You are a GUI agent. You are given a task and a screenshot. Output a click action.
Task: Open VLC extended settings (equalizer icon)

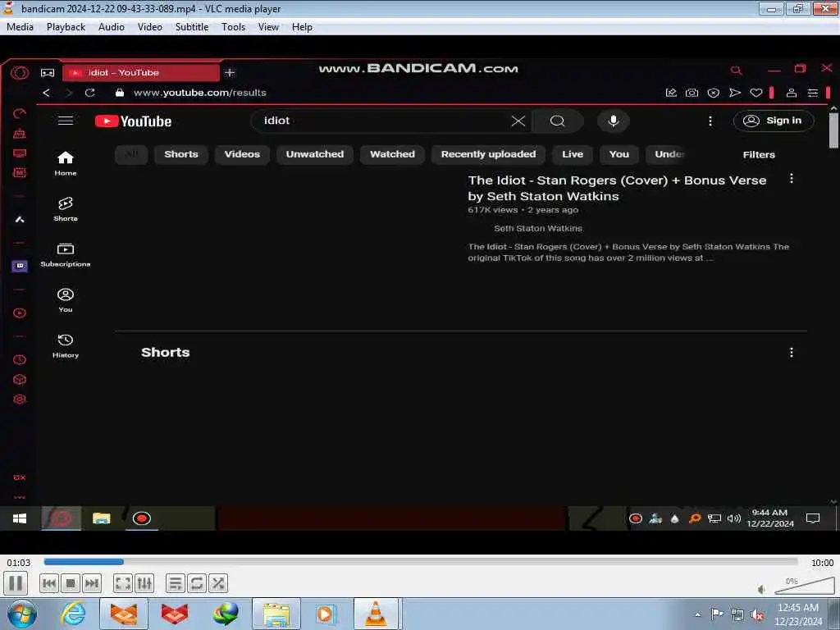click(x=144, y=583)
